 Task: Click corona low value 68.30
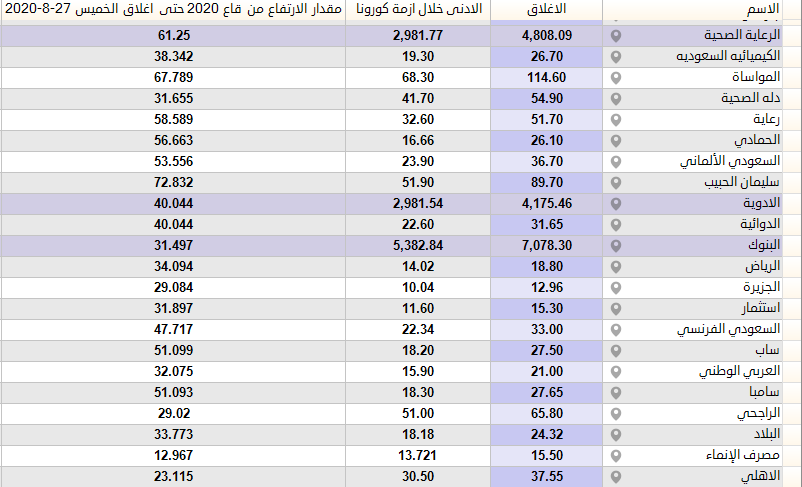pyautogui.click(x=418, y=77)
